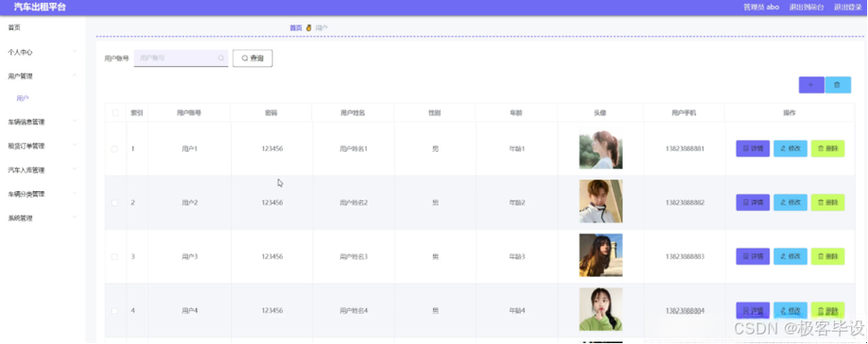This screenshot has height=344, width=868.
Task: Click the plus add-user button
Action: pos(811,85)
